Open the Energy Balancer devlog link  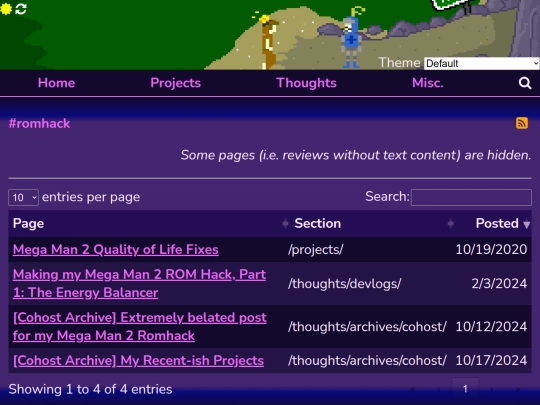click(x=139, y=283)
